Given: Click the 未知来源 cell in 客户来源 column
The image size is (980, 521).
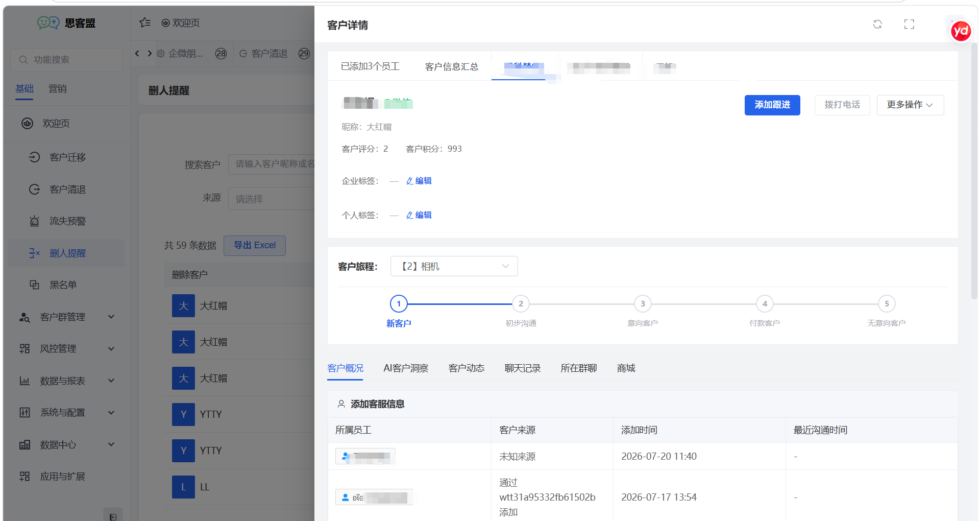Looking at the screenshot, I should click(x=517, y=456).
